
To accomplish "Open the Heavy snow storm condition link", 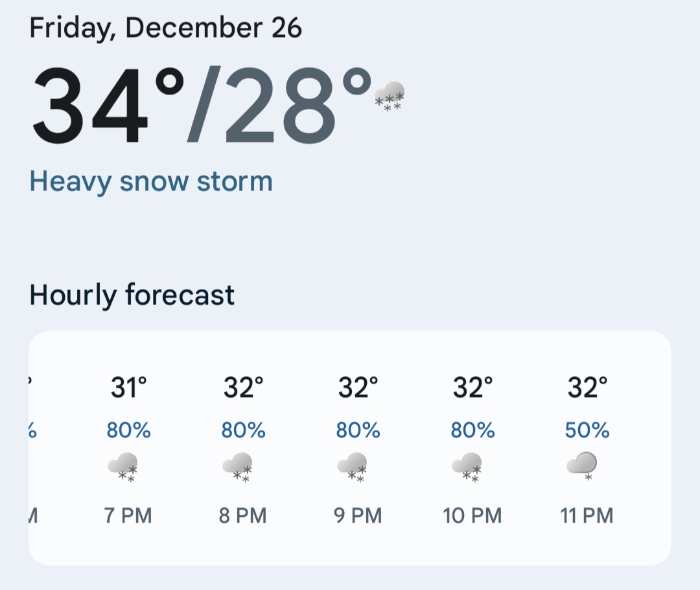I will tap(151, 181).
